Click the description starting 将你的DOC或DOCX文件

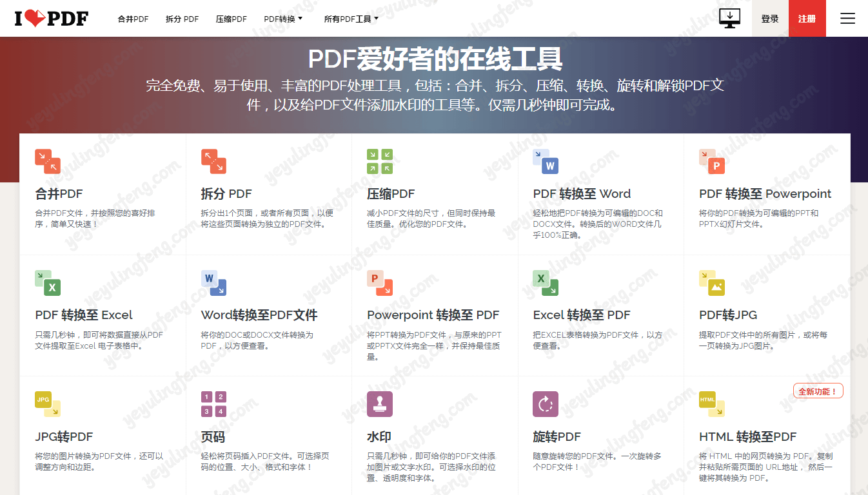(257, 340)
